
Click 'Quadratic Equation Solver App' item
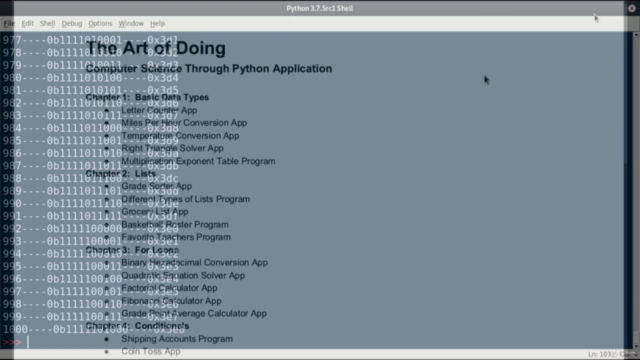183,276
